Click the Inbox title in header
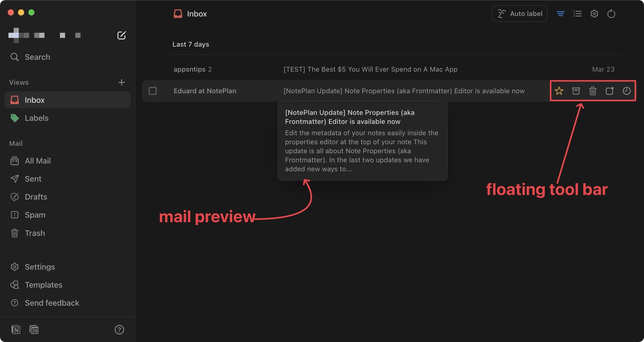Screen dimensions: 644x342 [197, 14]
